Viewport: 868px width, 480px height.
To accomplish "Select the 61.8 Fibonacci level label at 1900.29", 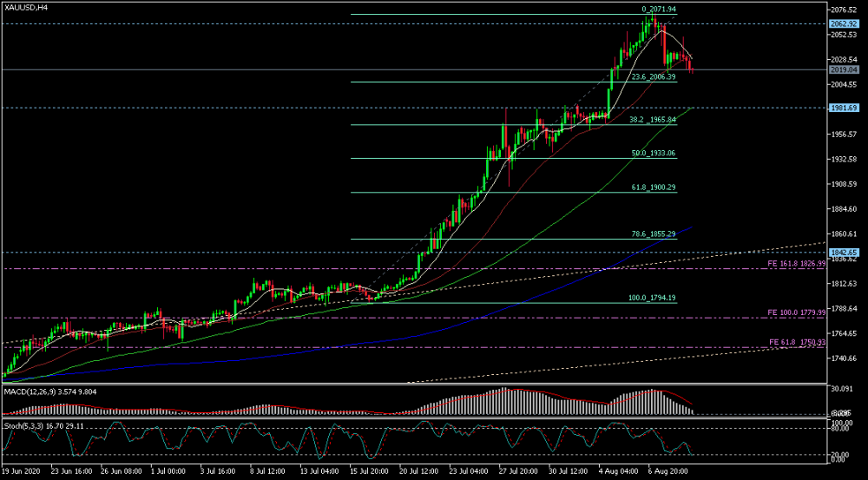I will [654, 187].
